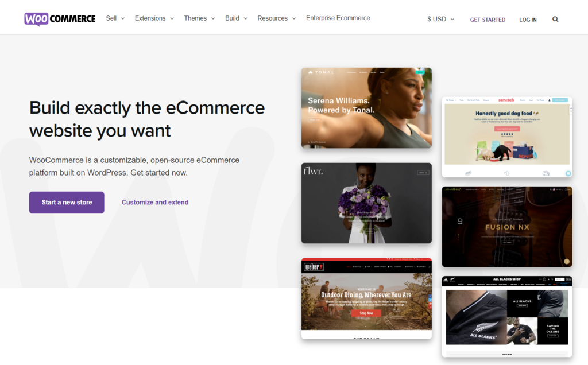Open the All Blacks Shop thumbnail
Screen dimensions: 588x365
507,314
